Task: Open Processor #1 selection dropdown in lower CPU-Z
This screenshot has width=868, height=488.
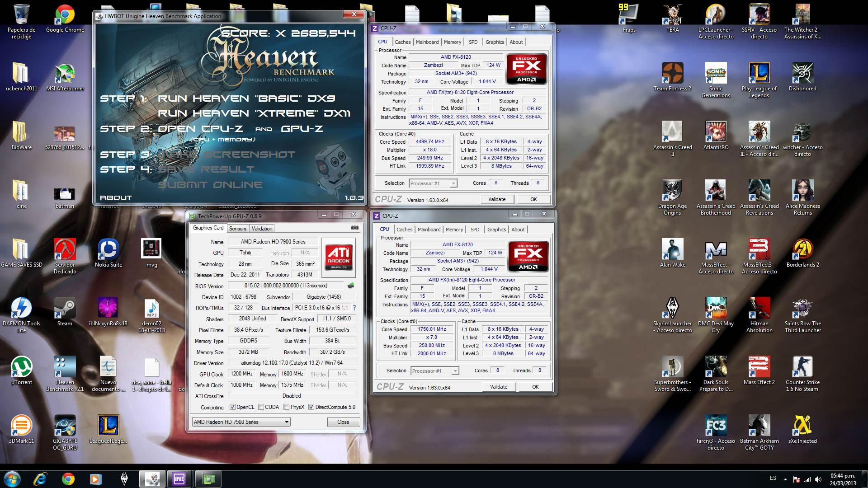Action: pyautogui.click(x=434, y=371)
